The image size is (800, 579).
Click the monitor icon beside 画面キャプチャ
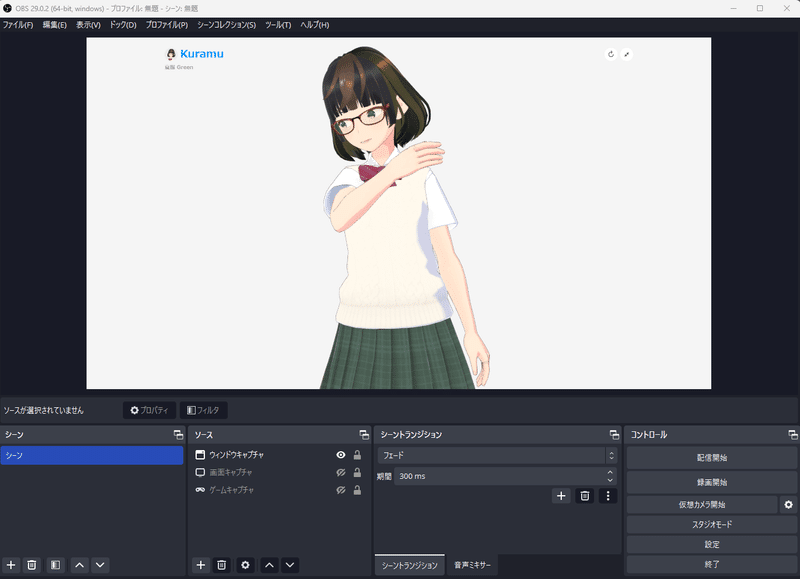(200, 472)
